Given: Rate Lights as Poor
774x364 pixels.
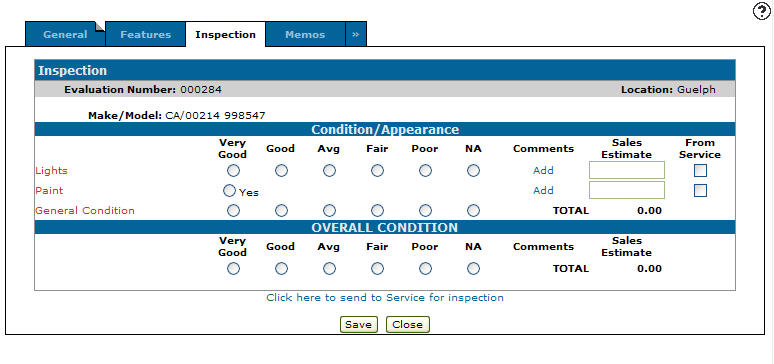Looking at the screenshot, I should (x=425, y=171).
